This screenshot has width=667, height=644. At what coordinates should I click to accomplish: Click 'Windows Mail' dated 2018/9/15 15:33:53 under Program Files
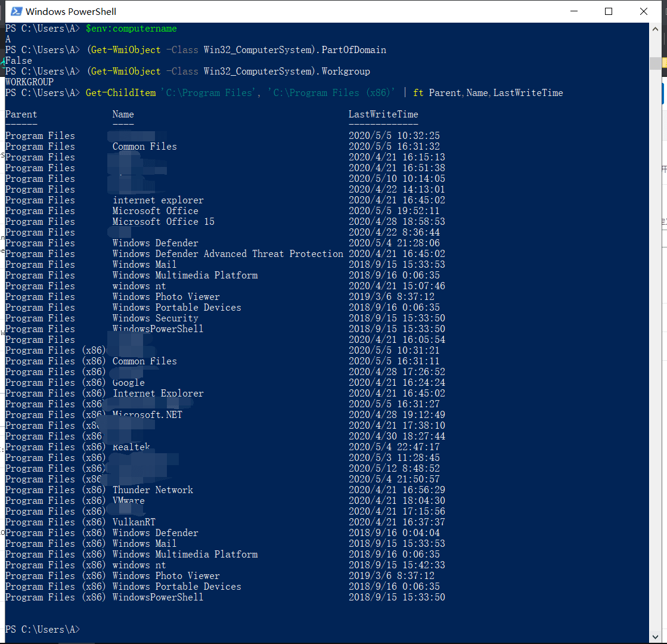[x=144, y=264]
